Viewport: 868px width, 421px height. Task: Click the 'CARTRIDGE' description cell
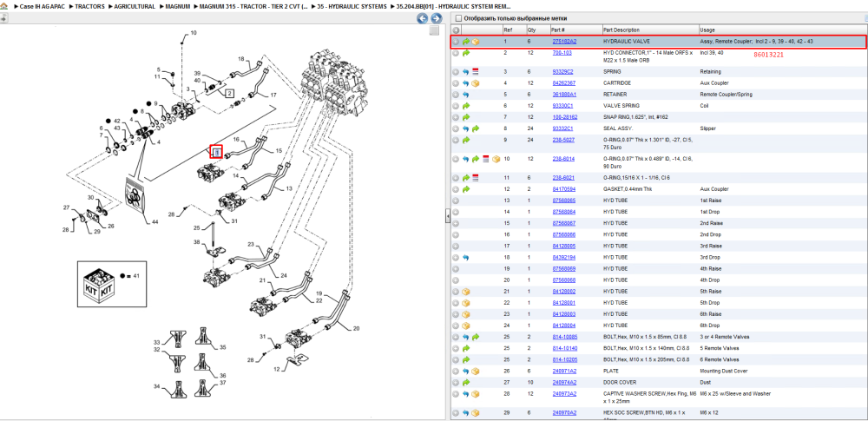(616, 83)
